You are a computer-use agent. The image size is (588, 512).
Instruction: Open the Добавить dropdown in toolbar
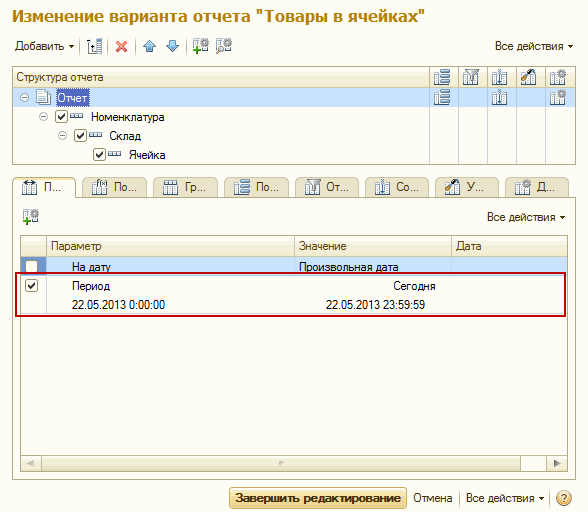[x=44, y=46]
